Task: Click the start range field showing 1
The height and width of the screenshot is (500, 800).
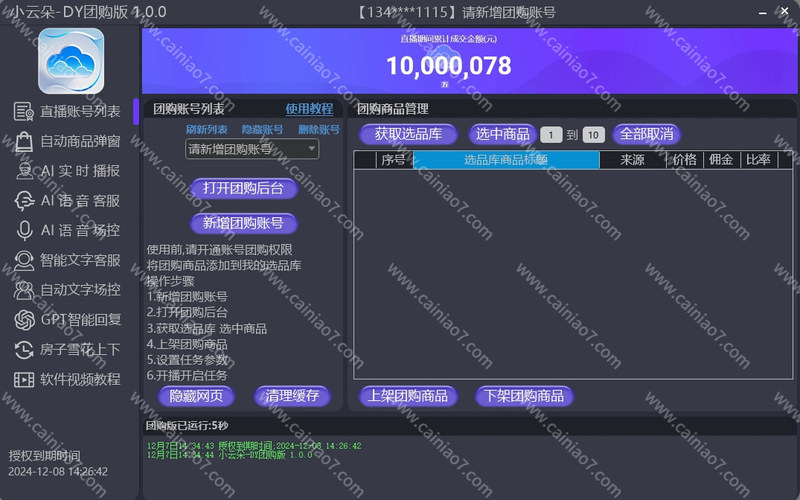Action: point(551,135)
